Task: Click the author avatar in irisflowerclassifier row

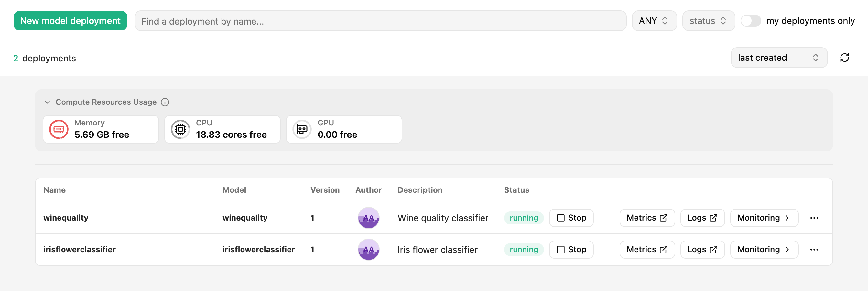Action: click(x=368, y=250)
